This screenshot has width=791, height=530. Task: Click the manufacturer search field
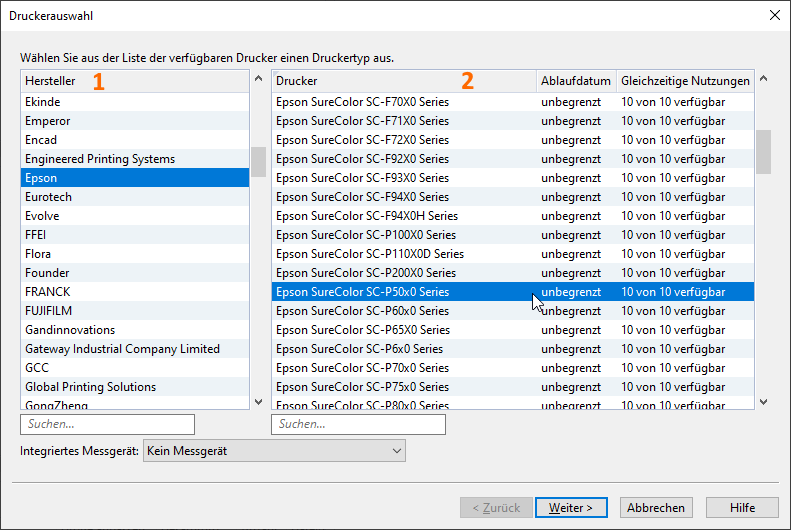click(x=107, y=425)
